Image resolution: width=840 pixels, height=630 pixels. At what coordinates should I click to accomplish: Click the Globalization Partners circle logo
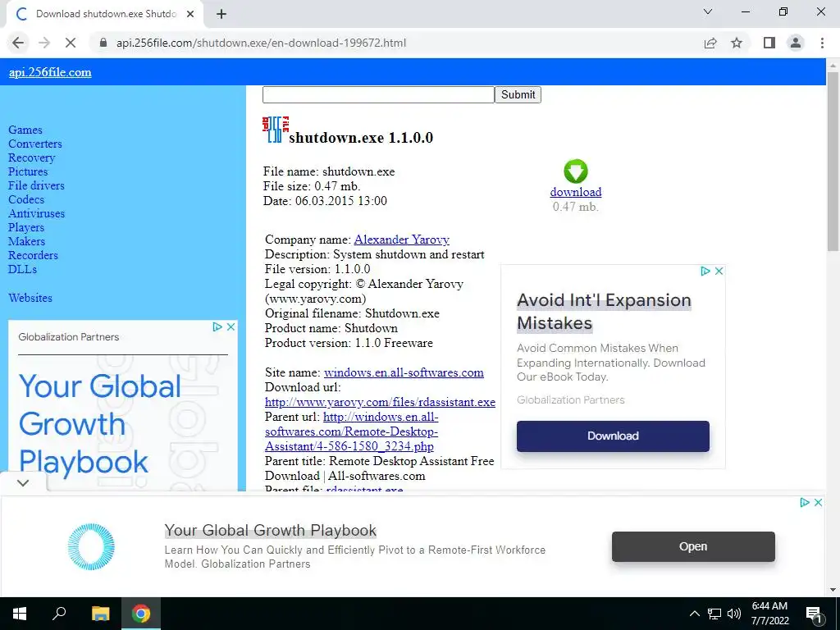click(91, 546)
